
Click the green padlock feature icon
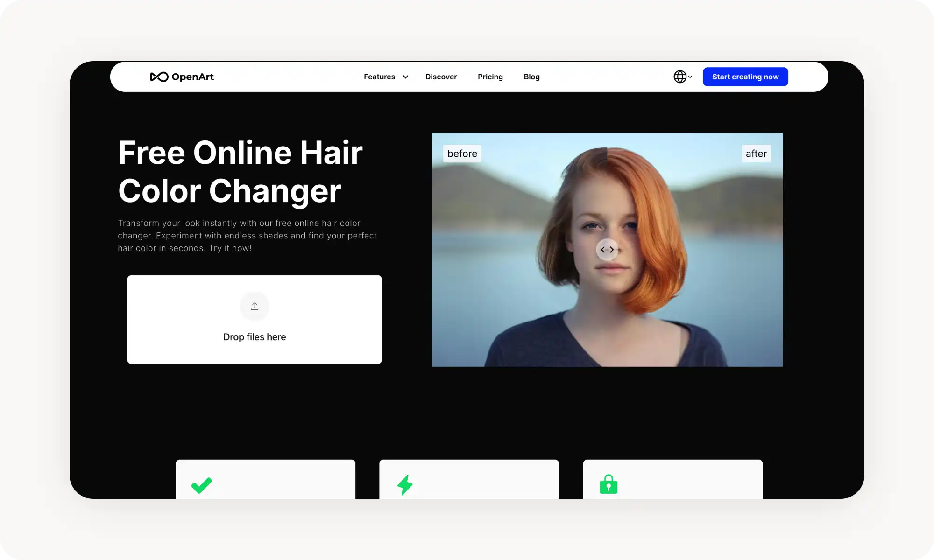tap(608, 485)
